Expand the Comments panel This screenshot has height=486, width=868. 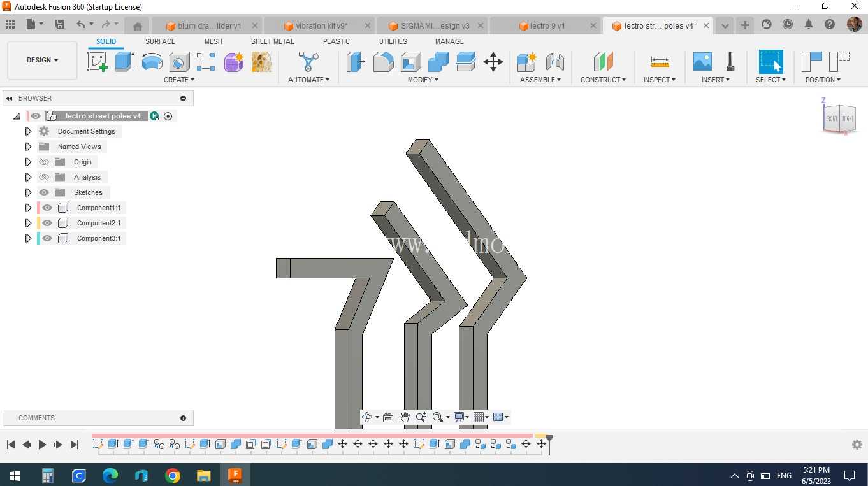184,418
